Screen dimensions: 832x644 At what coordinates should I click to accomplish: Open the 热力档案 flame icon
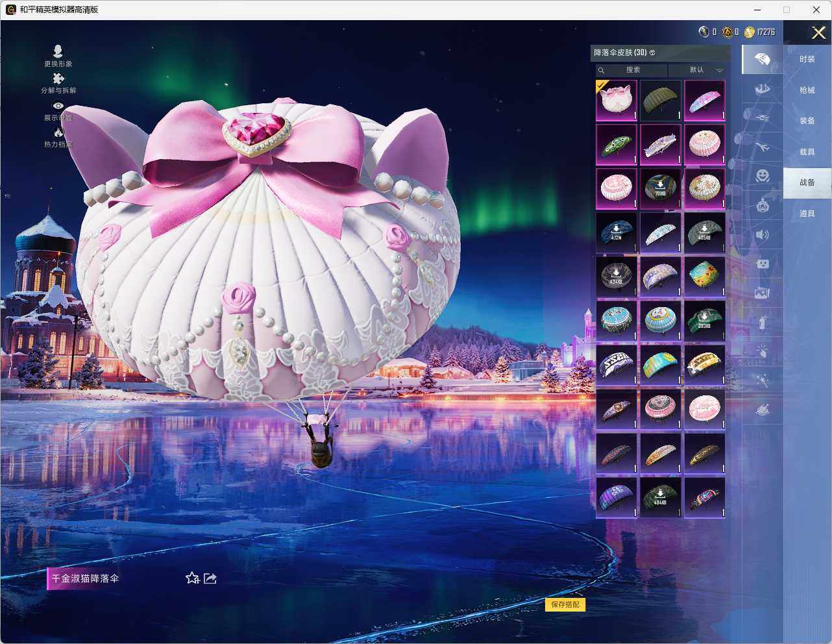pos(58,132)
